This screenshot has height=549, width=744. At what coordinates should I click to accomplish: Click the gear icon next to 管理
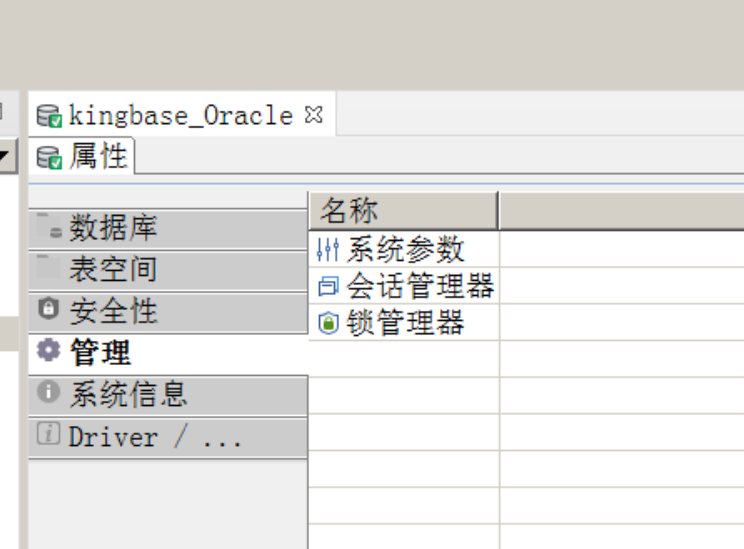click(x=48, y=351)
